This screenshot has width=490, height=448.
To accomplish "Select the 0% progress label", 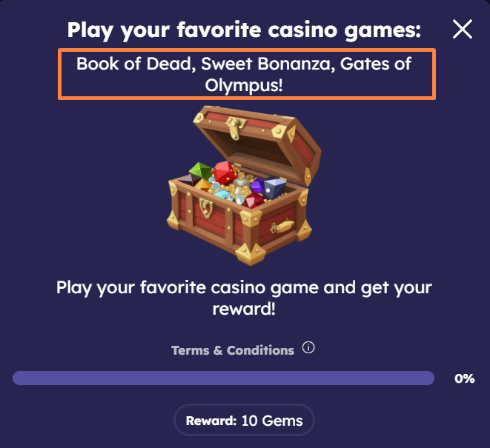I will click(x=464, y=378).
